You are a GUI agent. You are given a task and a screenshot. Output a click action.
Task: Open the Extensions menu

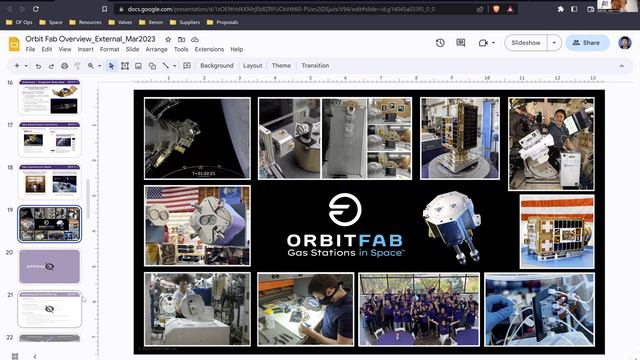(209, 49)
